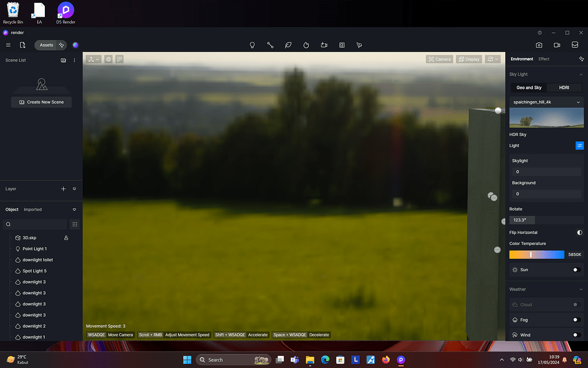The height and width of the screenshot is (368, 588).
Task: Collapse the Weather section
Action: 582,289
